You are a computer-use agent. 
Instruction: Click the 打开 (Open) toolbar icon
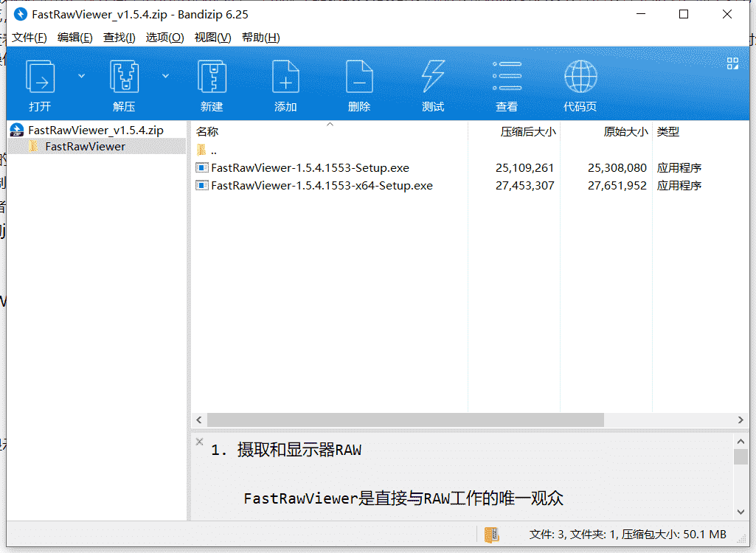point(40,76)
